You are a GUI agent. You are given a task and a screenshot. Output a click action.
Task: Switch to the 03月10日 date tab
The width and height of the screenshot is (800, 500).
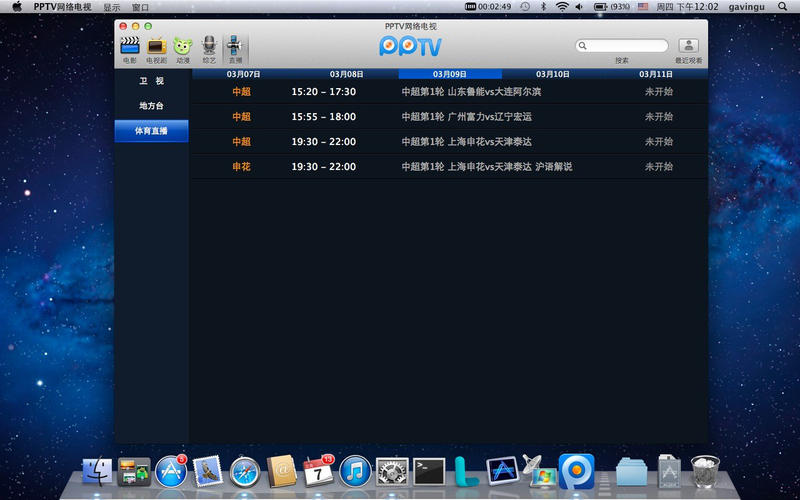[x=553, y=74]
